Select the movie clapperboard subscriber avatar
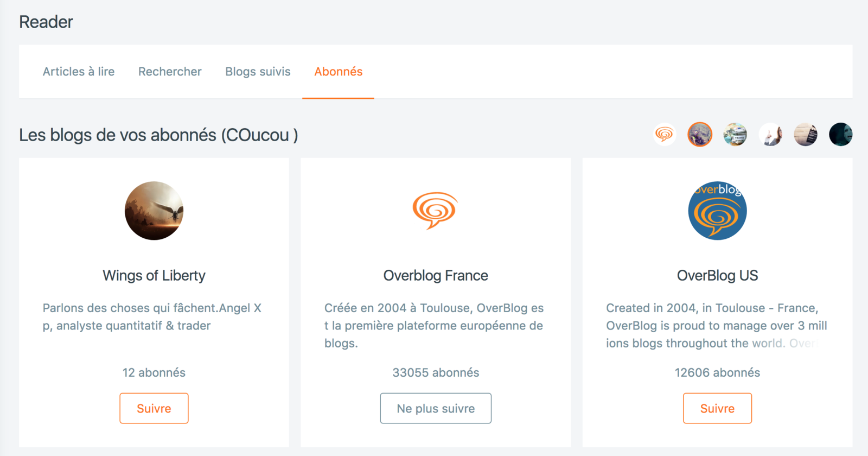This screenshot has width=868, height=456. click(806, 135)
